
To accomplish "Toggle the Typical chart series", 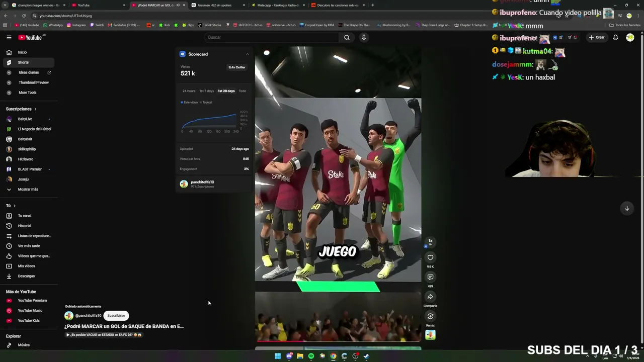I will [x=206, y=103].
